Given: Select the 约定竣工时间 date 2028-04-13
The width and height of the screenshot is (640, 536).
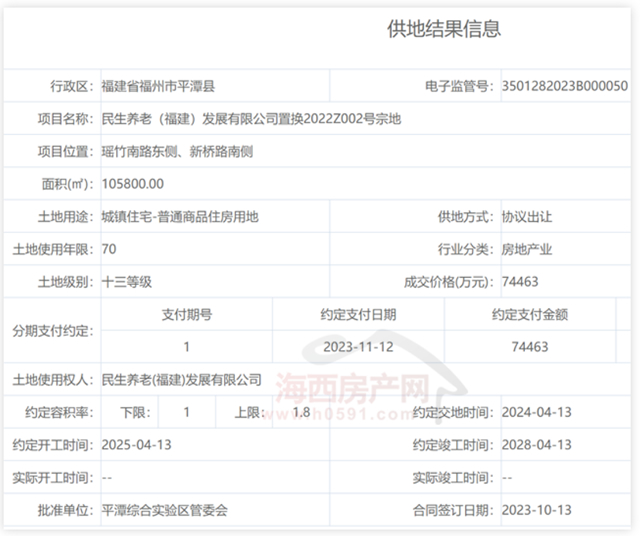Looking at the screenshot, I should (537, 444).
